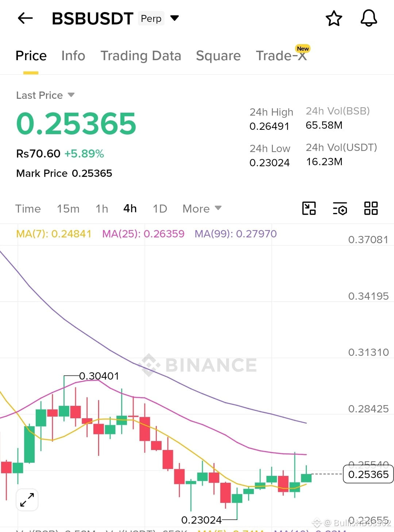Tap the 24h High value 0.26491
Screen dimensions: 394x532
(269, 126)
